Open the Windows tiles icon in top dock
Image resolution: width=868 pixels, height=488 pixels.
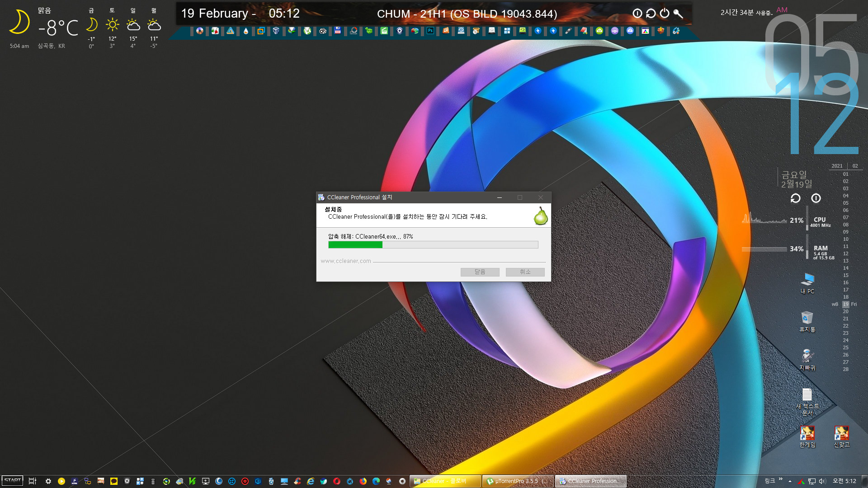coord(507,31)
